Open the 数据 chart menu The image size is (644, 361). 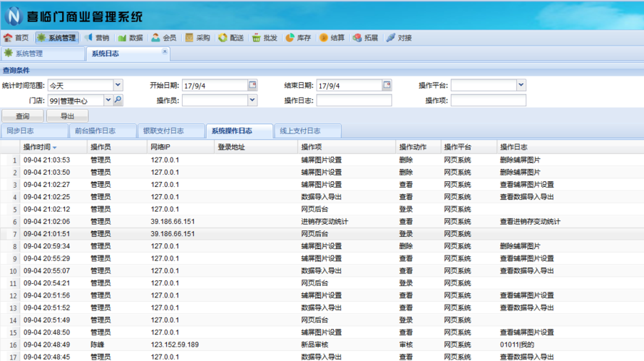[130, 38]
